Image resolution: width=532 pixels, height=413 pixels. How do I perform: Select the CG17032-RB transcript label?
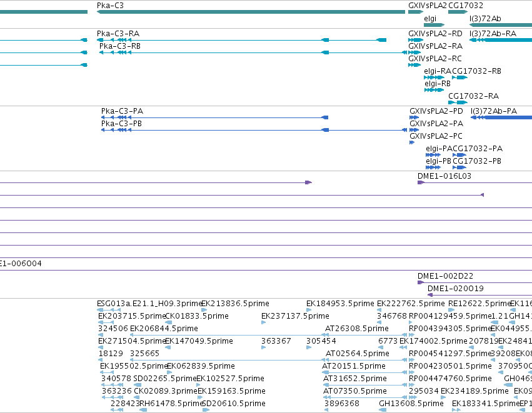477,71
